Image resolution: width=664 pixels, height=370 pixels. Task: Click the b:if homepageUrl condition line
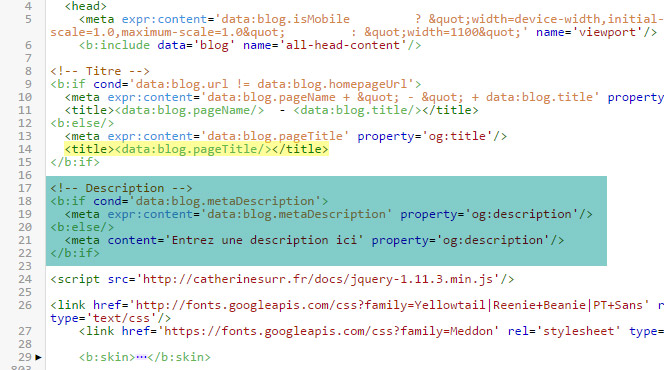tap(235, 84)
